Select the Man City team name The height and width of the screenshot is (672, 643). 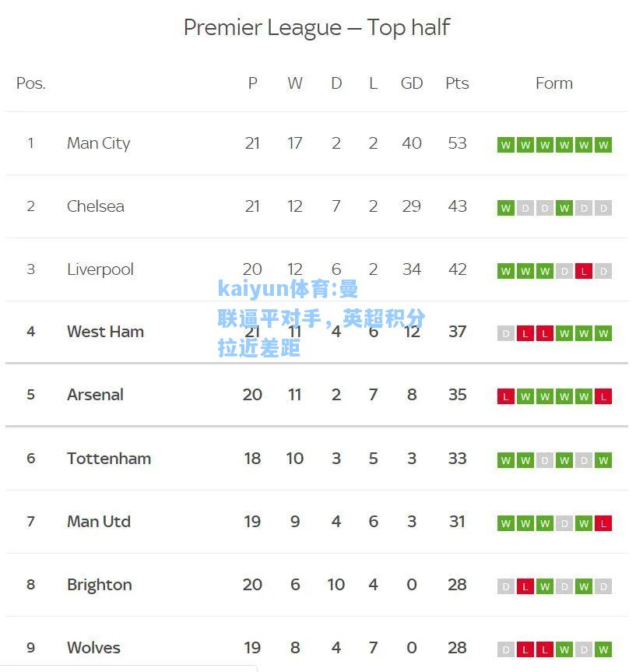[x=99, y=143]
